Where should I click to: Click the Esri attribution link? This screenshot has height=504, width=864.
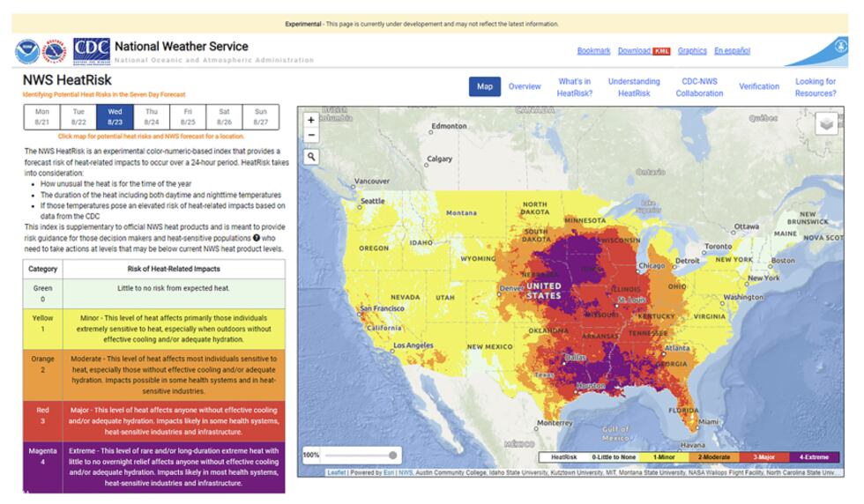coord(389,472)
